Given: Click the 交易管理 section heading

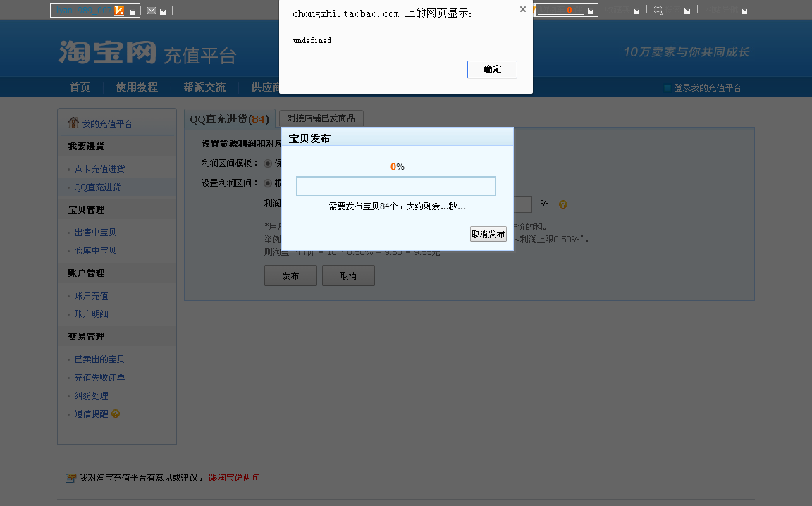Looking at the screenshot, I should [86, 337].
